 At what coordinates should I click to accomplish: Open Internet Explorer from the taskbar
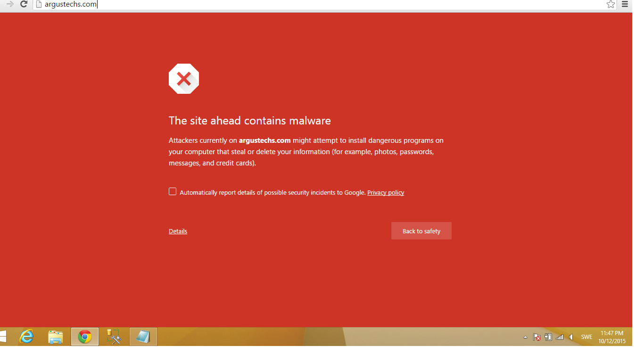pyautogui.click(x=27, y=337)
